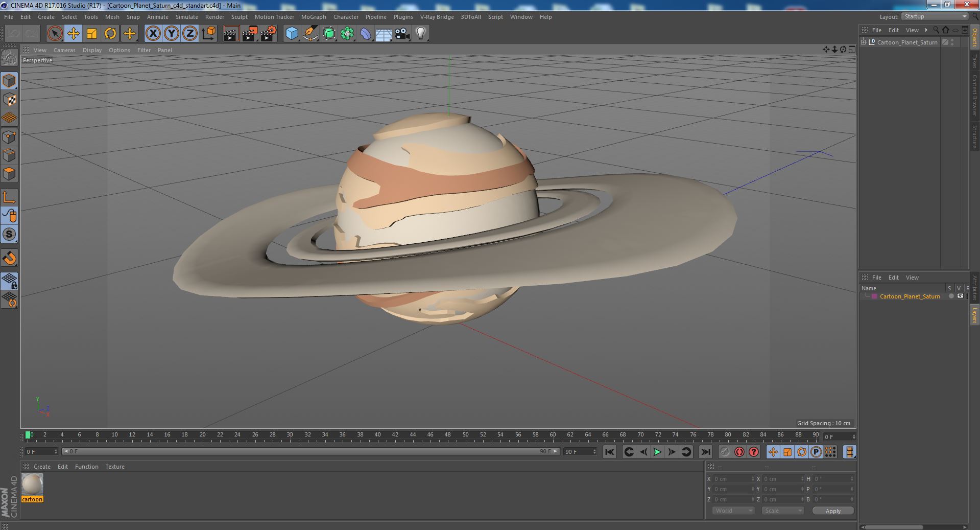Click the Cartoon_Planet_Saturn layer color swatch
Viewport: 980px width, 530px height.
click(874, 296)
